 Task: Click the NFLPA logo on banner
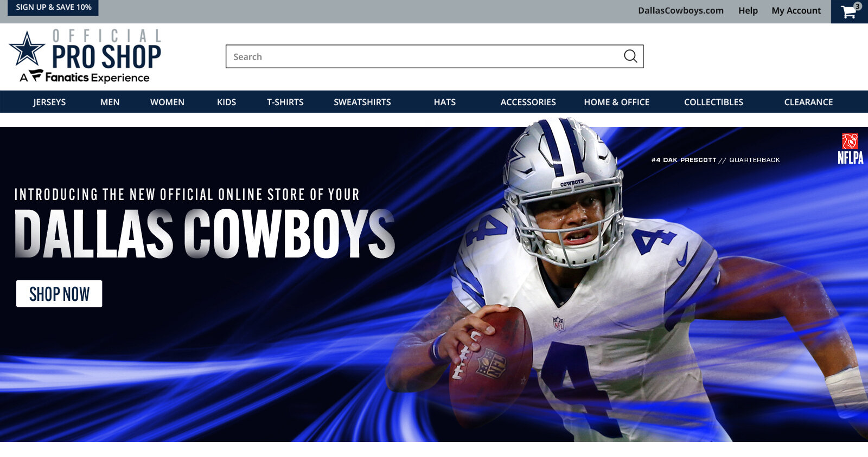850,149
